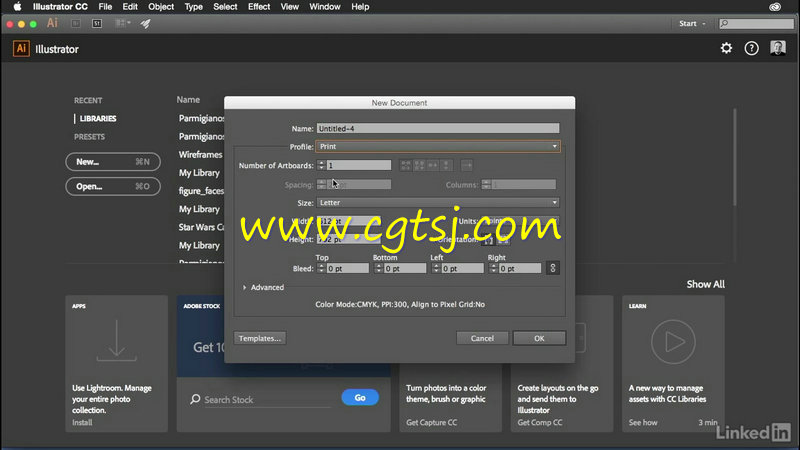This screenshot has width=800, height=450.
Task: Click the blue Go button
Action: [360, 397]
